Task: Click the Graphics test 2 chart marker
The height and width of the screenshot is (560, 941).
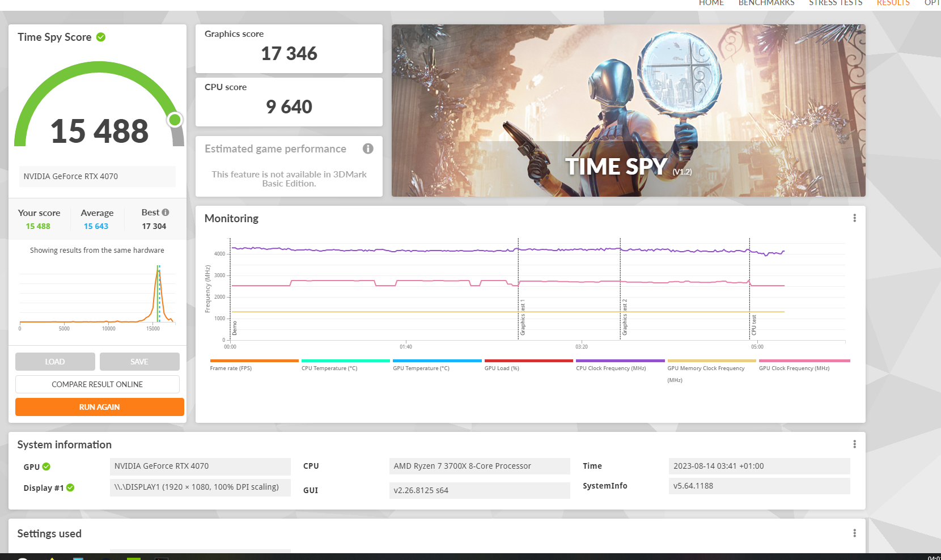Action: [625, 317]
